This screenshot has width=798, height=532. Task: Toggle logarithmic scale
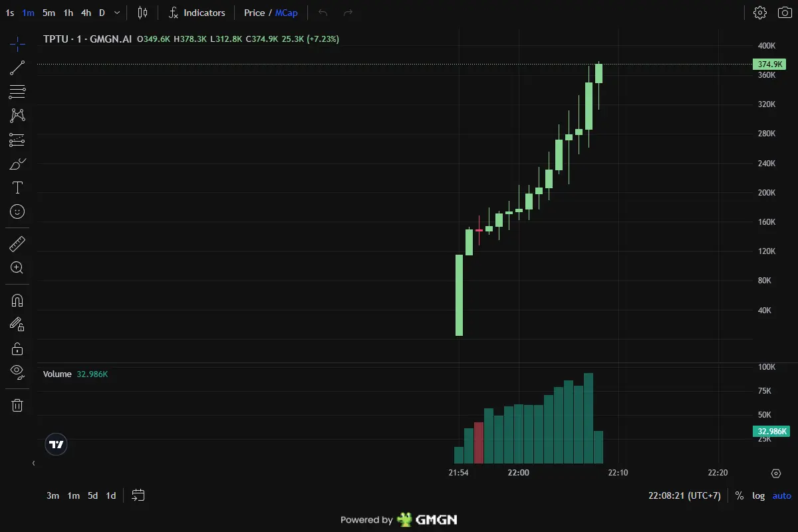[x=758, y=495]
